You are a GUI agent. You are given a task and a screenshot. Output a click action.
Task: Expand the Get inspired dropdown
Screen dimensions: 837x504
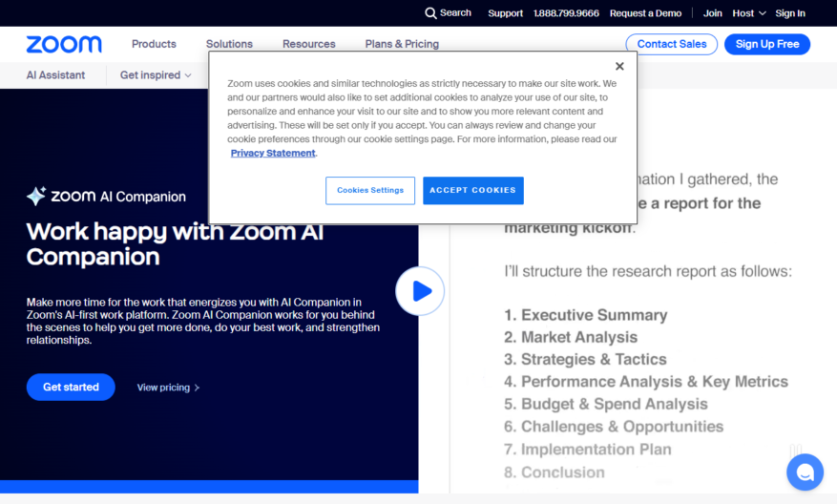[x=156, y=75]
